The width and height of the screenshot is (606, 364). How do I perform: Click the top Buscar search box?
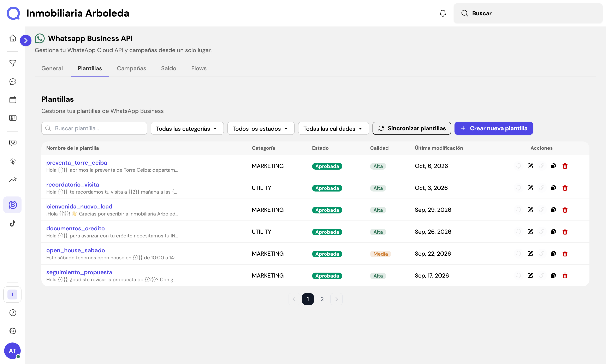(x=528, y=13)
